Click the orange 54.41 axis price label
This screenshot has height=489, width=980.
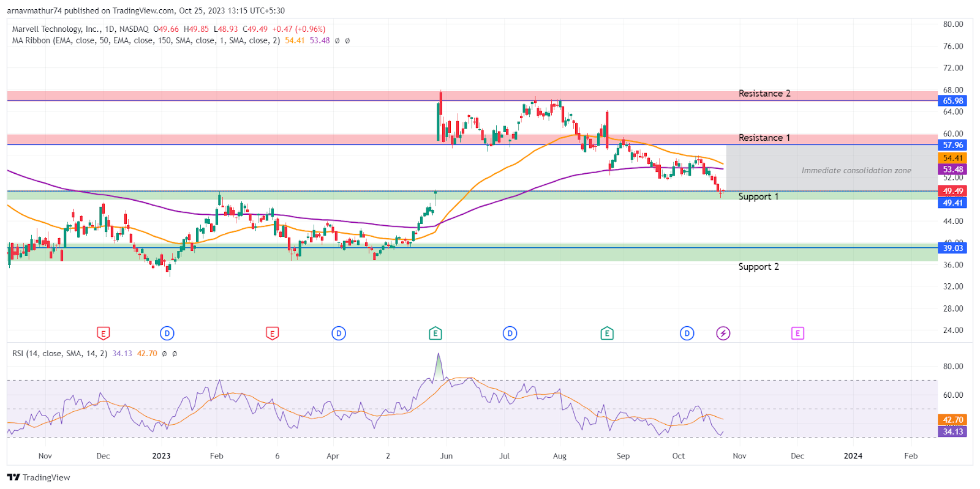(x=953, y=158)
